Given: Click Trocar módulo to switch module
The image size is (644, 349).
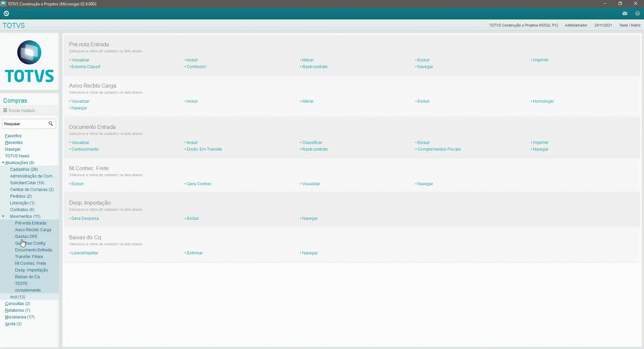Looking at the screenshot, I should click(22, 110).
